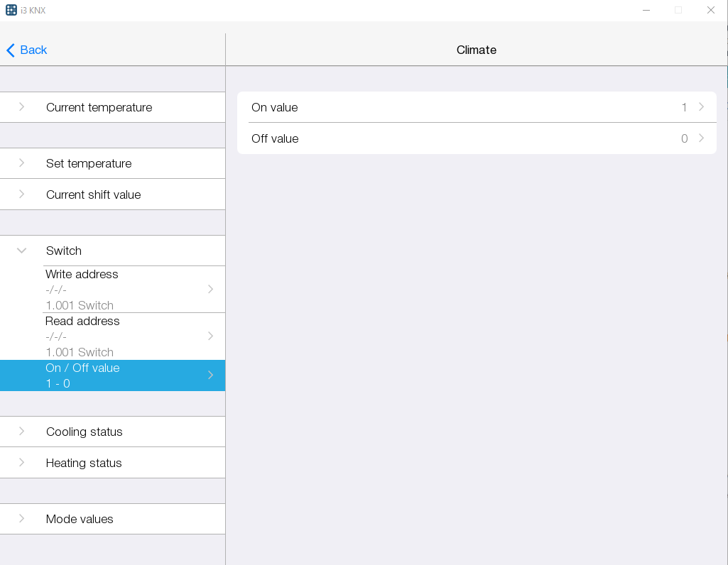Collapse the Switch section chevron

21,251
